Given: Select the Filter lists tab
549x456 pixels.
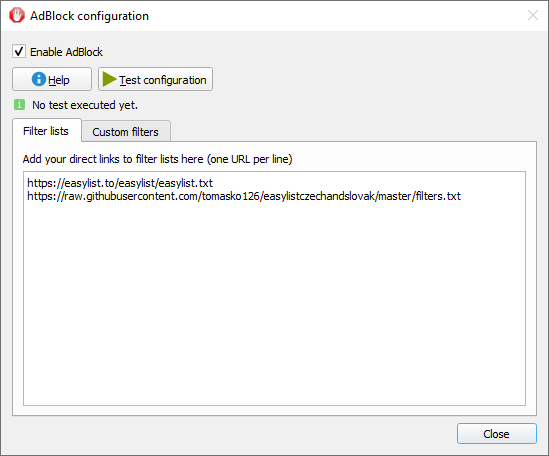Looking at the screenshot, I should pyautogui.click(x=46, y=131).
